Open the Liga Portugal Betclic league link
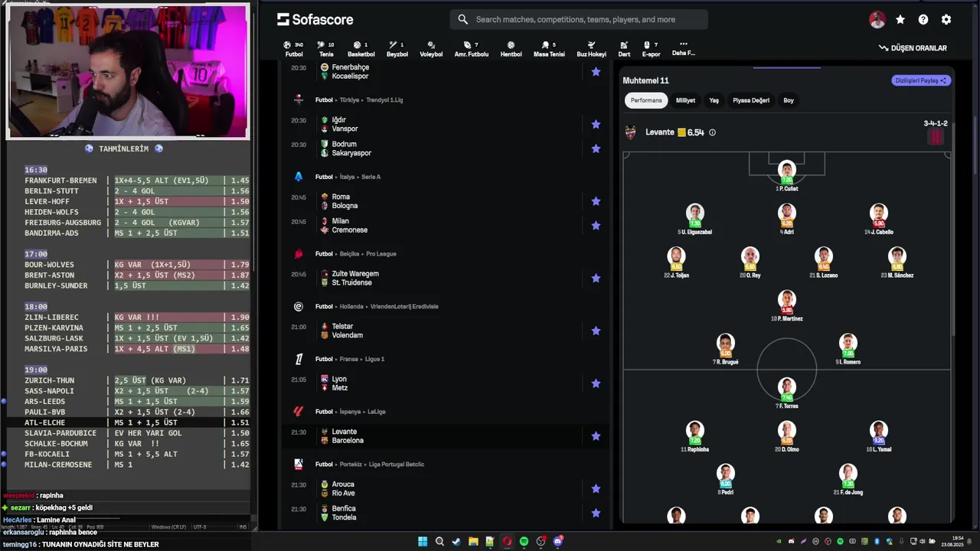This screenshot has height=551, width=980. [x=396, y=465]
